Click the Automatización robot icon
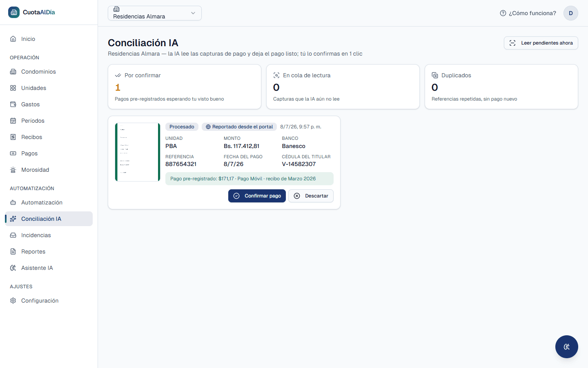This screenshot has width=588, height=368. pos(13,202)
